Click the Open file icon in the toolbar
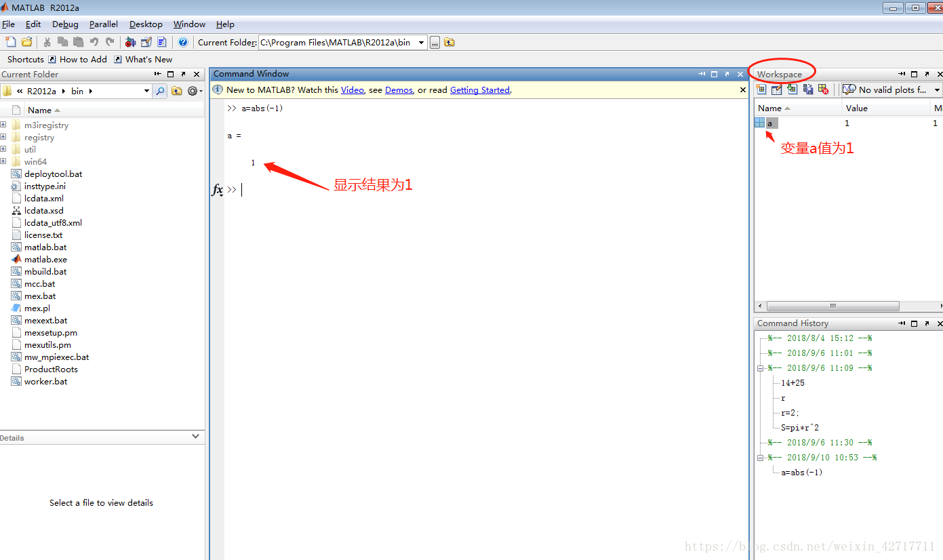Viewport: 943px width, 560px height. click(x=27, y=42)
